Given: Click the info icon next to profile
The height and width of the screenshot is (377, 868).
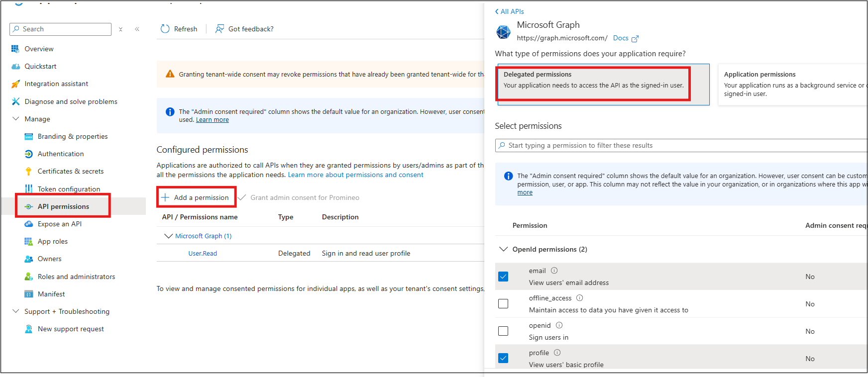Looking at the screenshot, I should coord(557,353).
